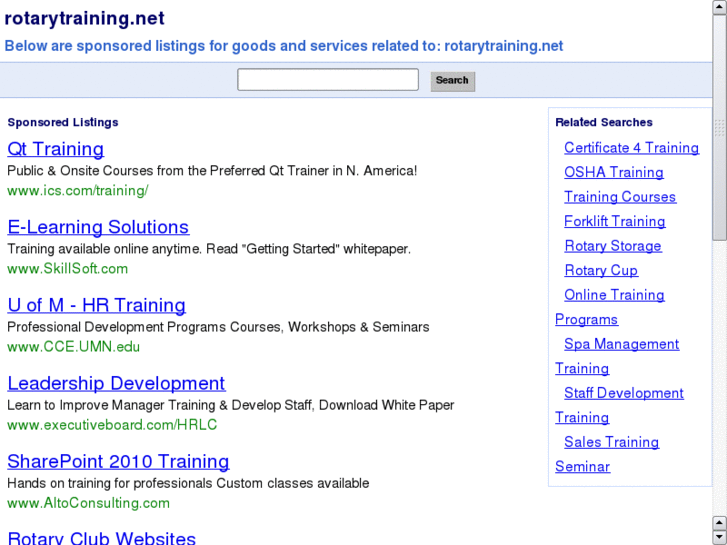727x545 pixels.
Task: Click the search text input field
Action: tap(328, 80)
